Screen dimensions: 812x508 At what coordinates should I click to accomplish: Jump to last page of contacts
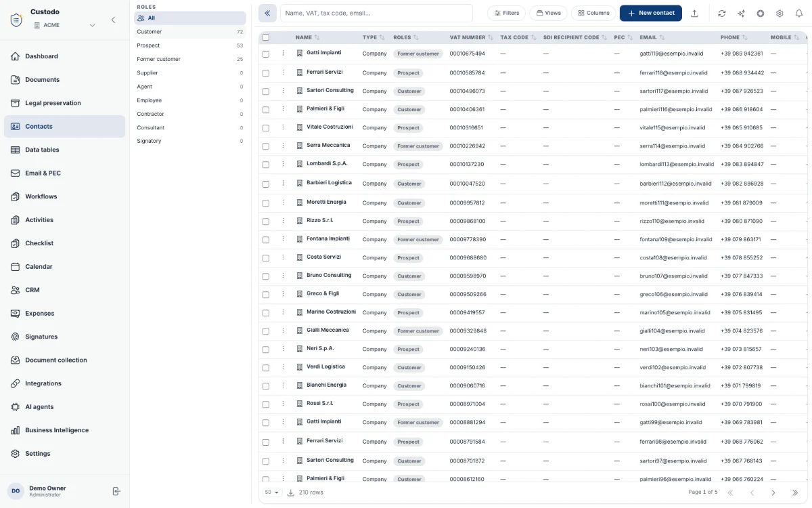794,492
